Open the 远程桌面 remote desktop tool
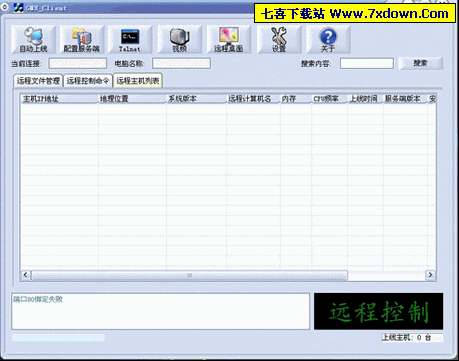The width and height of the screenshot is (459, 361). point(228,39)
